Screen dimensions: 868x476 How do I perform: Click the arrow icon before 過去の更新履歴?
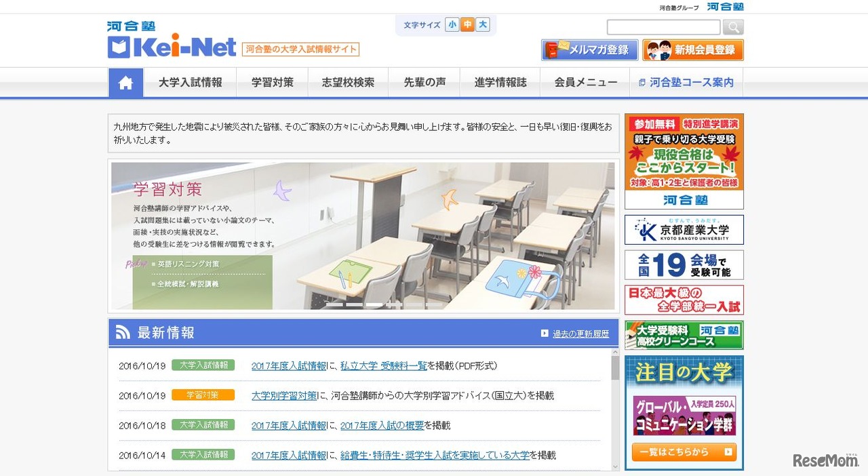[x=545, y=333]
